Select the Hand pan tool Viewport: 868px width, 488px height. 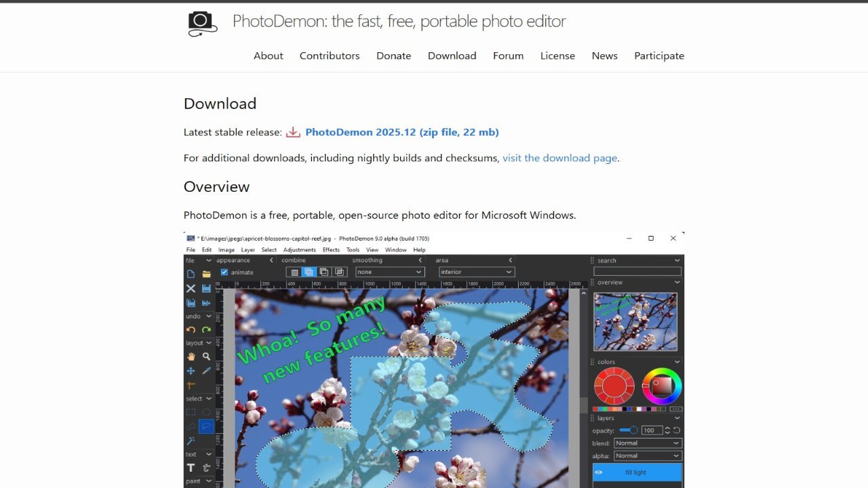[x=191, y=357]
